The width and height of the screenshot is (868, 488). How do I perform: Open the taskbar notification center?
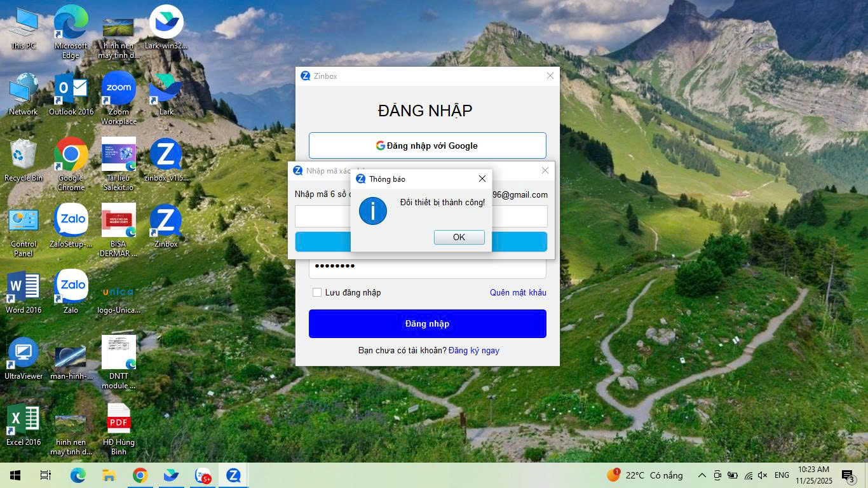tap(848, 475)
